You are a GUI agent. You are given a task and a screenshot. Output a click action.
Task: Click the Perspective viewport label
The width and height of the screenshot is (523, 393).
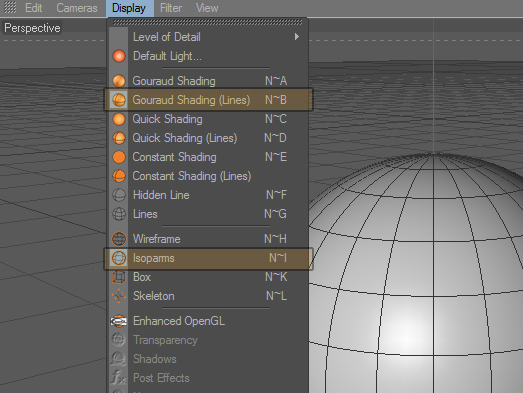(32, 28)
